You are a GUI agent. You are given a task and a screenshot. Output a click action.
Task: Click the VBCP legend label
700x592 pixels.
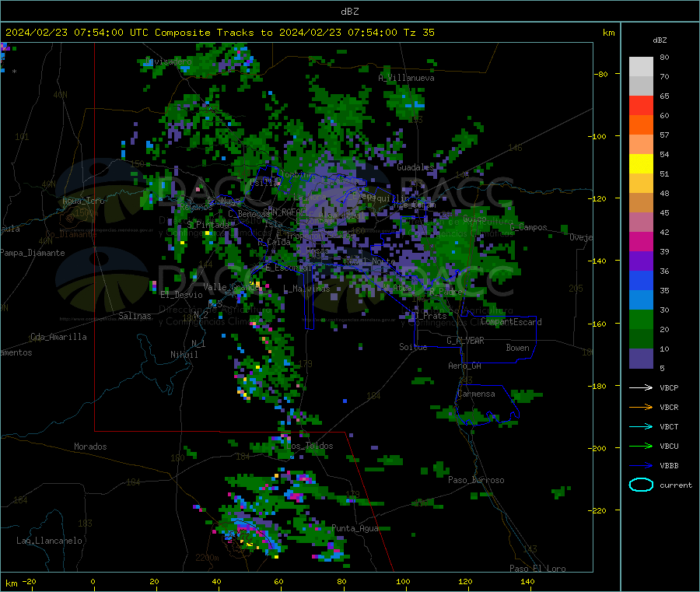[x=669, y=388]
